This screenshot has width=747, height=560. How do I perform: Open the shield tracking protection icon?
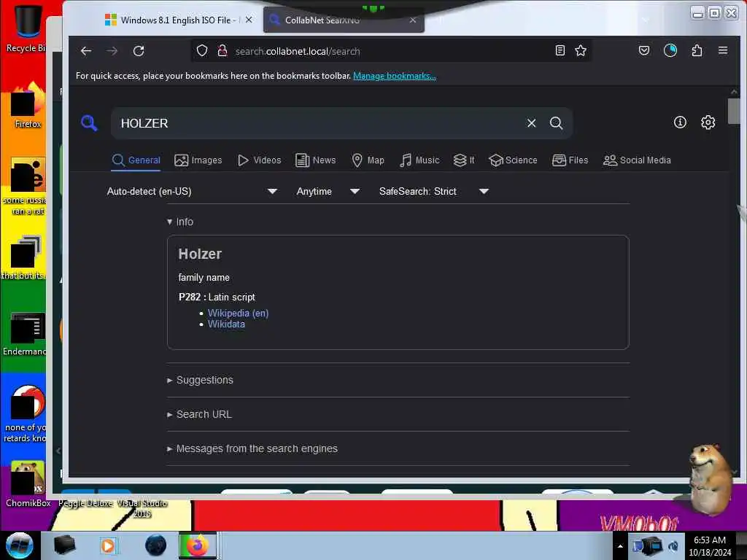coord(202,50)
